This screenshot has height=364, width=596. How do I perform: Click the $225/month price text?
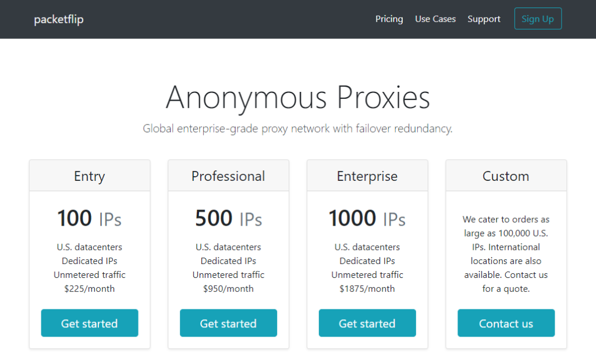point(90,289)
